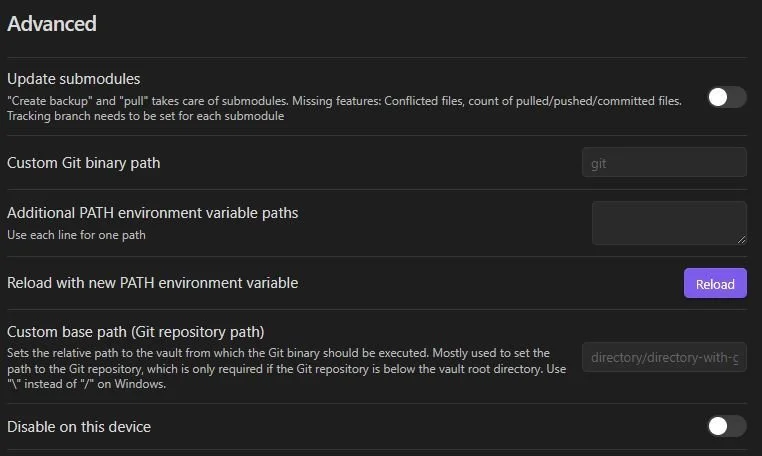The width and height of the screenshot is (762, 456).
Task: Click the "Custom base path (Git repository path)" title
Action: 135,331
